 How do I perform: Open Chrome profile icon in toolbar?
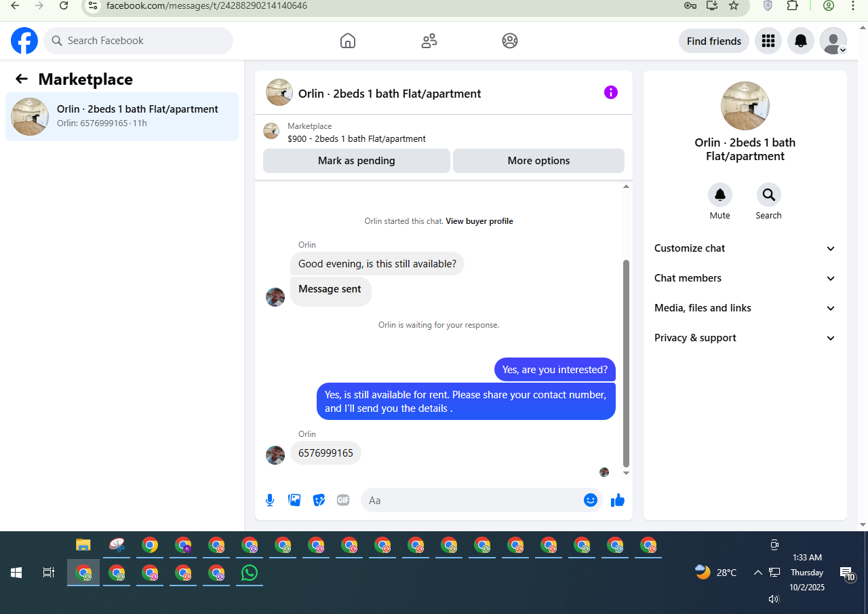coord(829,5)
